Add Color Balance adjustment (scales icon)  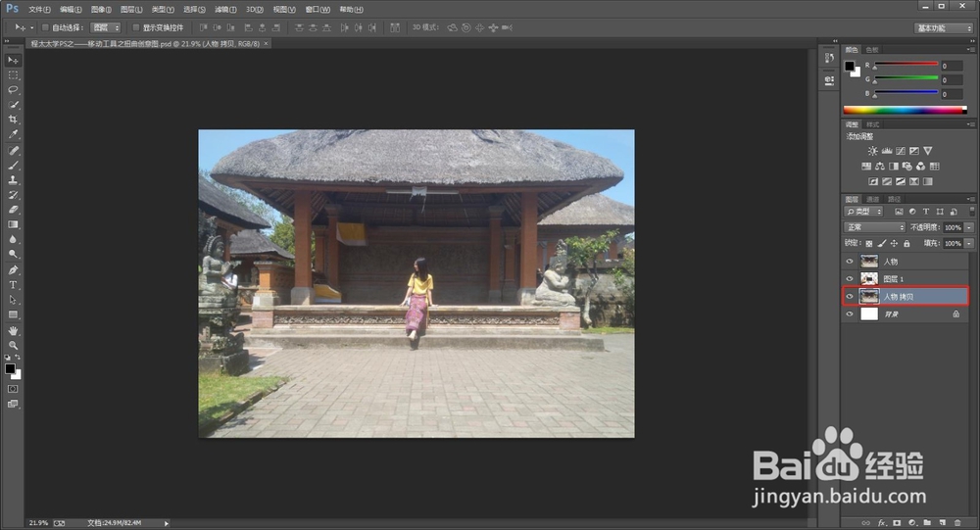click(x=879, y=167)
